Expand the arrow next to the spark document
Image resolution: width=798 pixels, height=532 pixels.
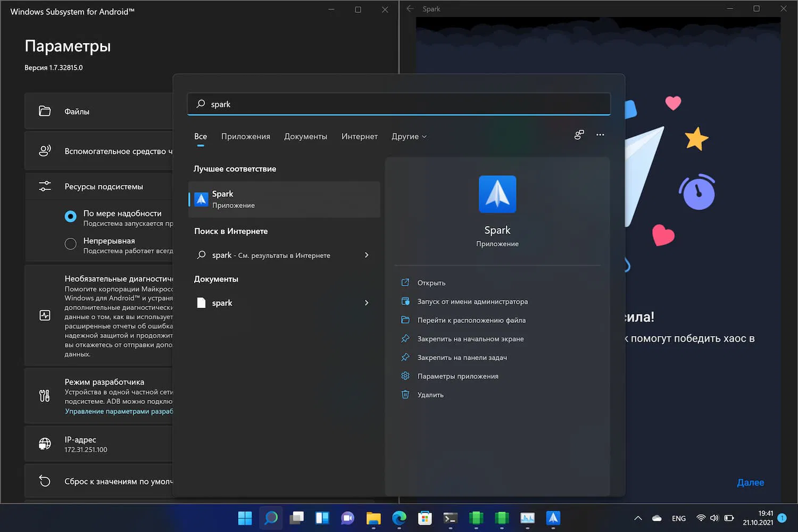[x=367, y=303]
